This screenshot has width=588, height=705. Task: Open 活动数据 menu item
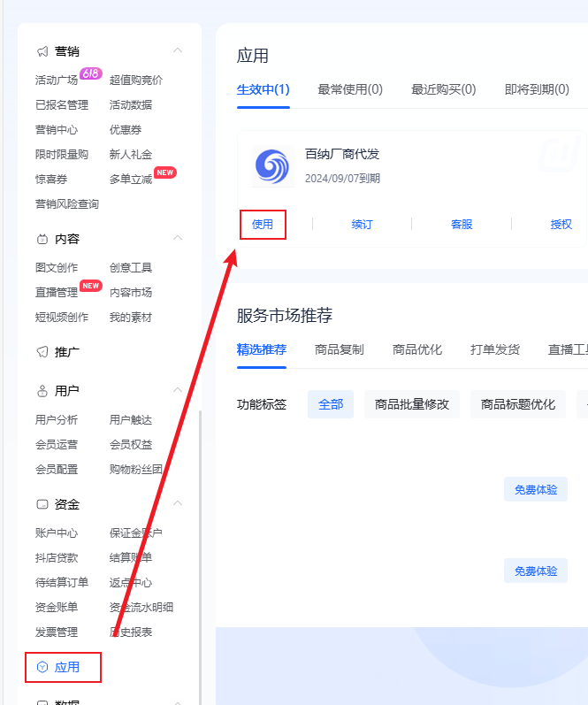131,105
